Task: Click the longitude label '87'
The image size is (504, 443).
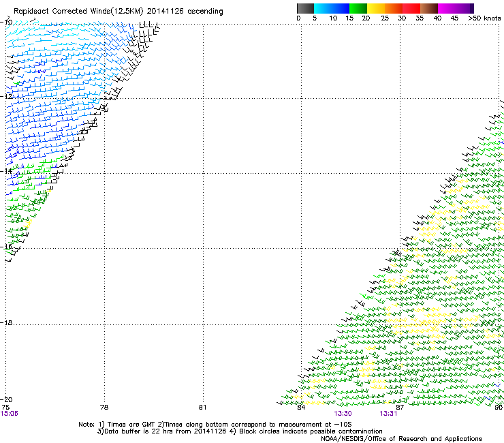Action: click(400, 408)
